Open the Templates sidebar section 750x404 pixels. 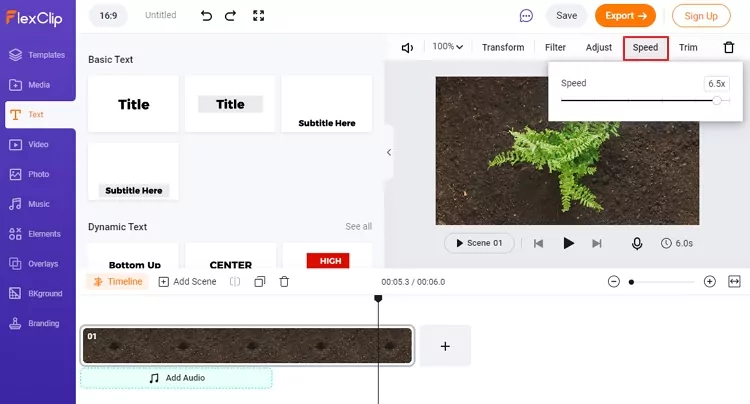tap(37, 55)
